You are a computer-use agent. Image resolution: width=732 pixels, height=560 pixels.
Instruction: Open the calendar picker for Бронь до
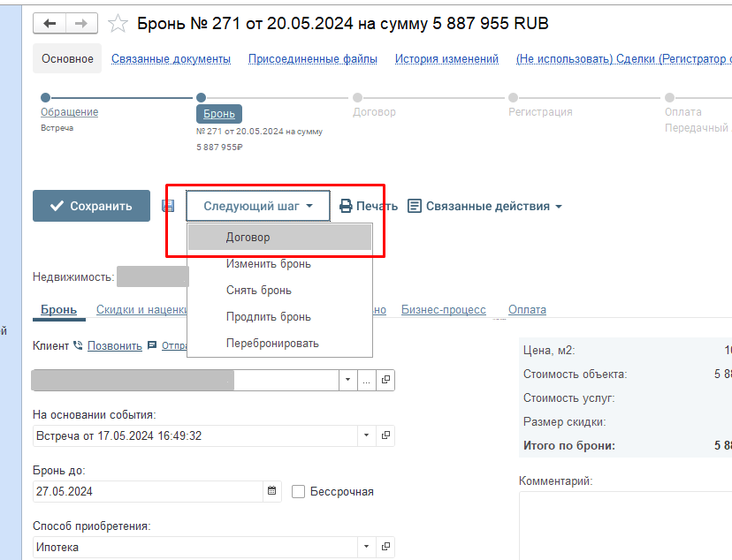pos(272,491)
